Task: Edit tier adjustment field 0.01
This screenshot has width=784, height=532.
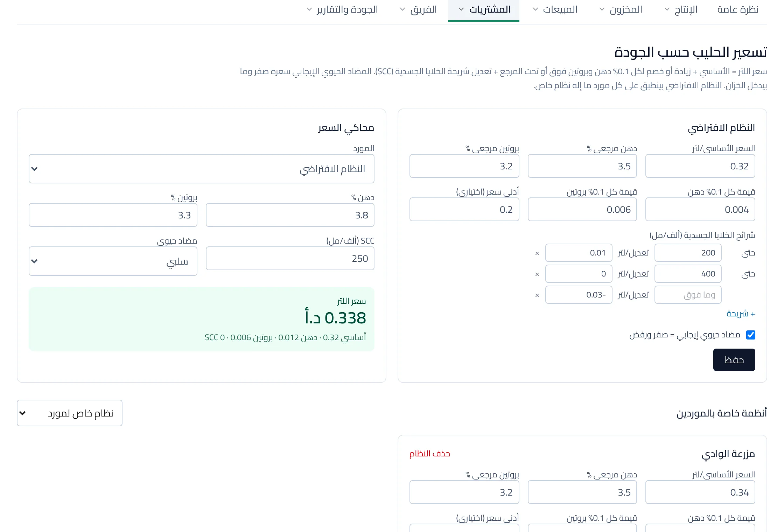Action: pyautogui.click(x=579, y=253)
